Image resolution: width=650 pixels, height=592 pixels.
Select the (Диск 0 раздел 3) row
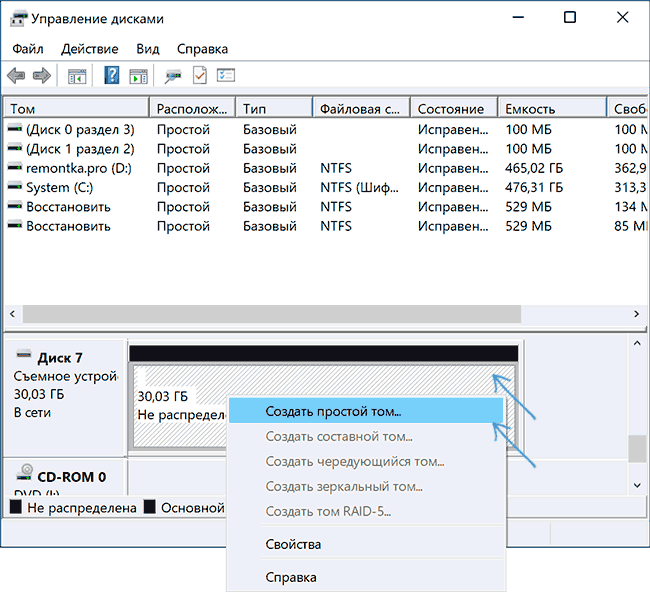tap(325, 129)
